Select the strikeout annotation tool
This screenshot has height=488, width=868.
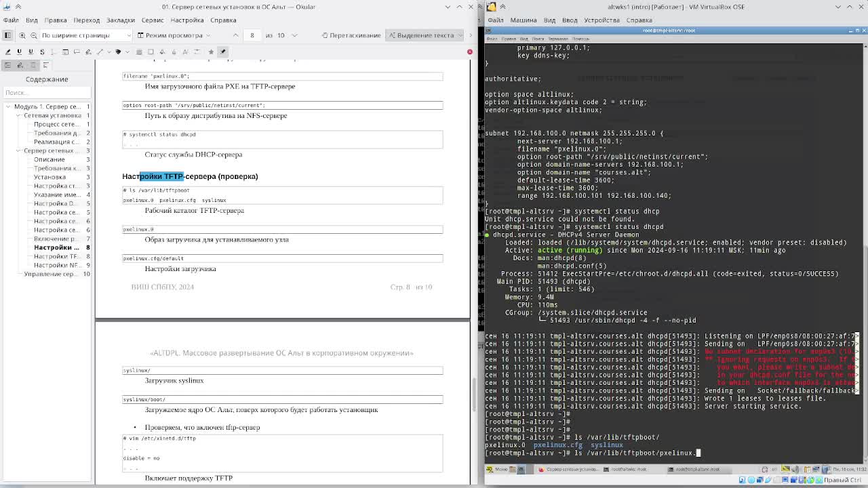pyautogui.click(x=42, y=52)
